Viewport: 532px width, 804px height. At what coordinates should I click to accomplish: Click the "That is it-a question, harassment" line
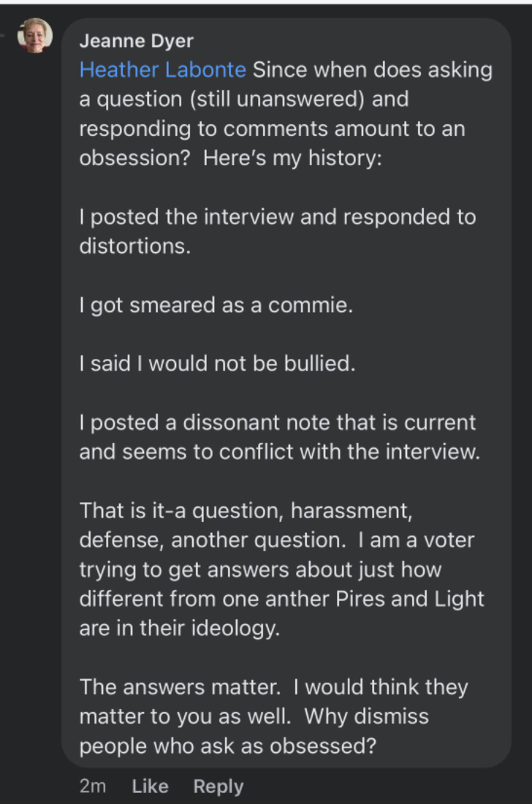pos(246,510)
